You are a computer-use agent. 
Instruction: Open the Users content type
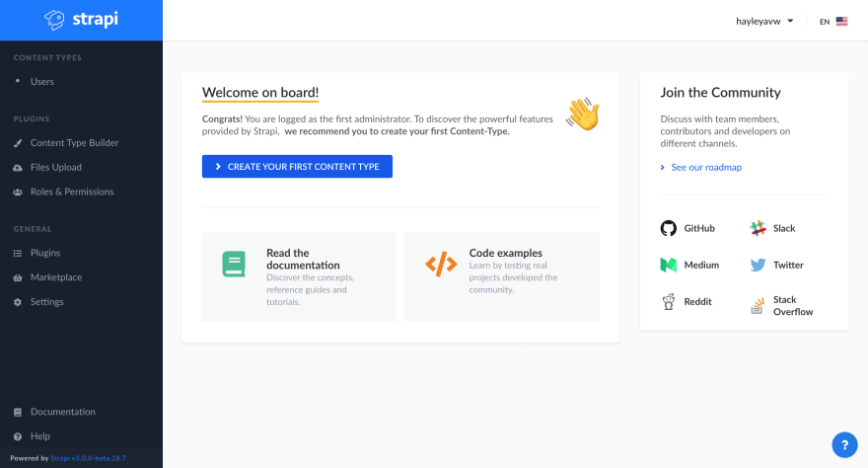coord(42,81)
